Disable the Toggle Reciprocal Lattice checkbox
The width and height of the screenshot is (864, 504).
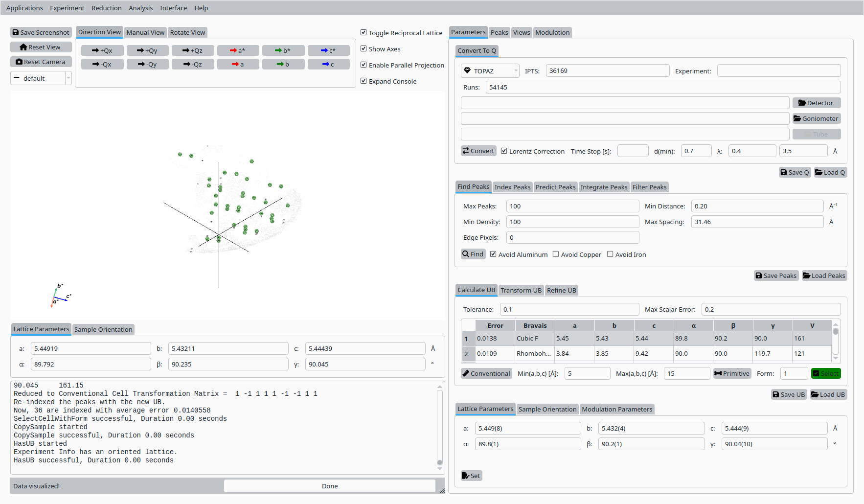tap(364, 33)
